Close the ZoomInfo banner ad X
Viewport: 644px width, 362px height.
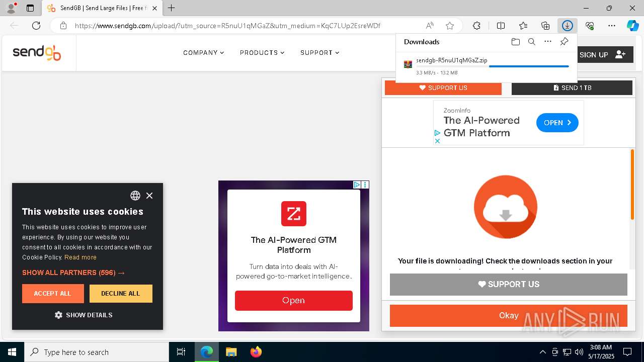pyautogui.click(x=437, y=141)
